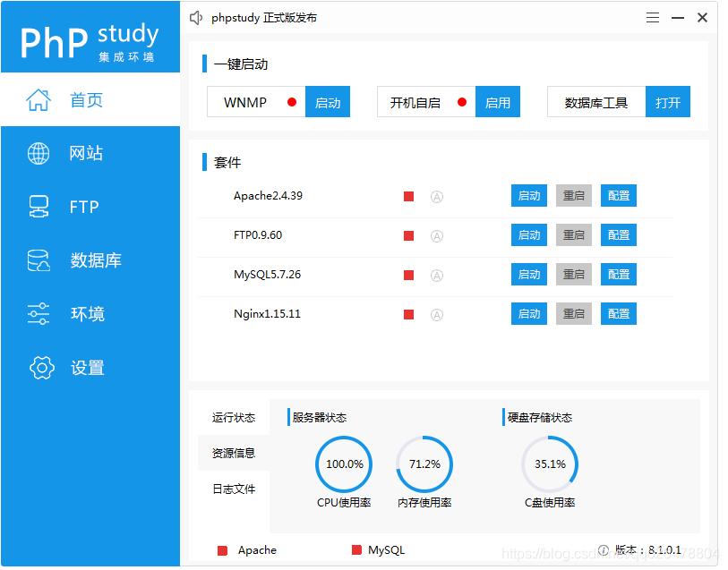Click the speaker announcement icon
Screen dimensions: 728x570
(x=196, y=18)
